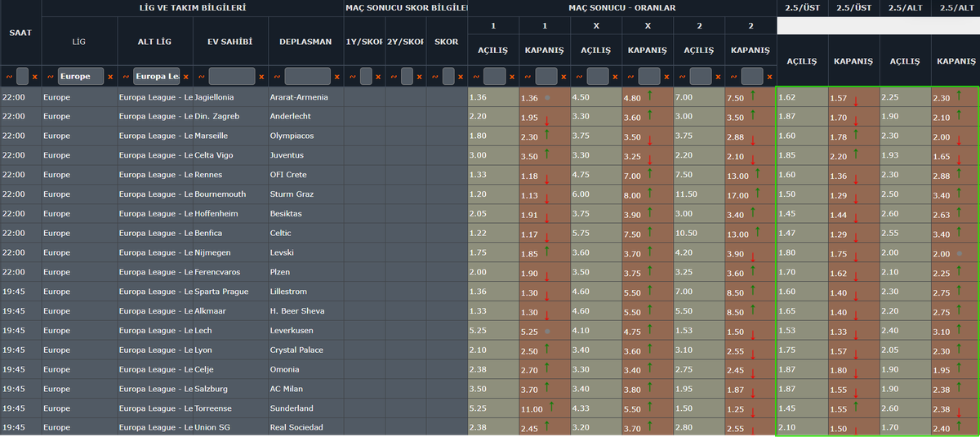Open the tilde operator icon for the DEPLASMAN filter
This screenshot has width=980, height=437.
point(277,77)
